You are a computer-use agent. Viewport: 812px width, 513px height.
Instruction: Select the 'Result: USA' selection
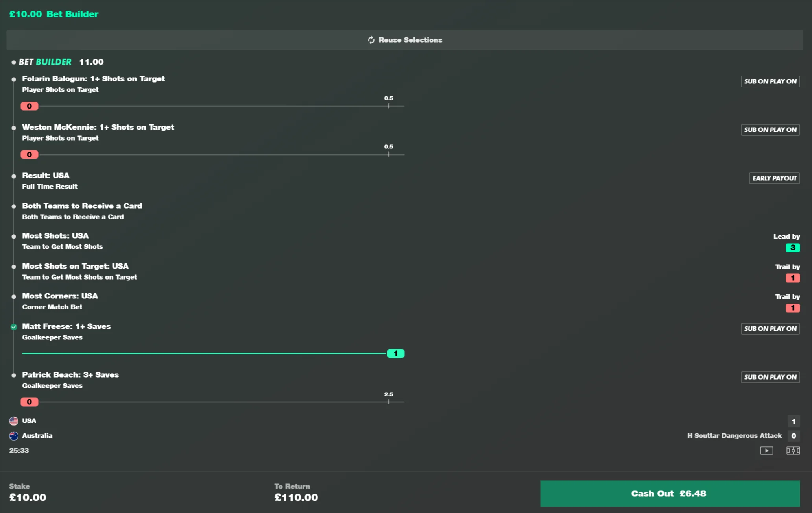[46, 176]
